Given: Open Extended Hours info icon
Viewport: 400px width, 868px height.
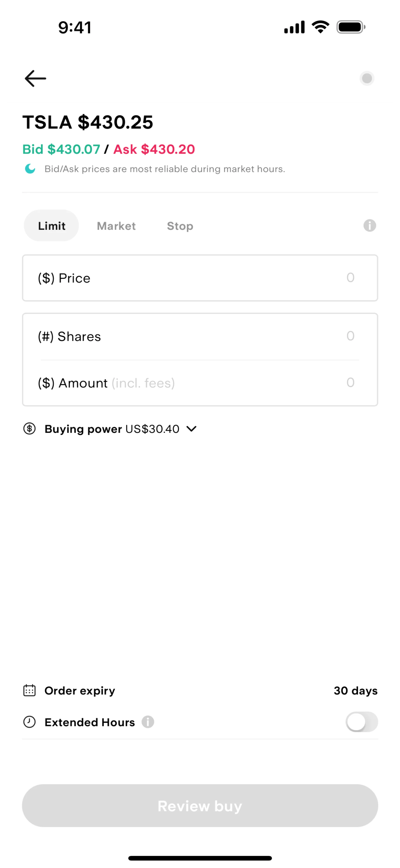Looking at the screenshot, I should coord(148,722).
